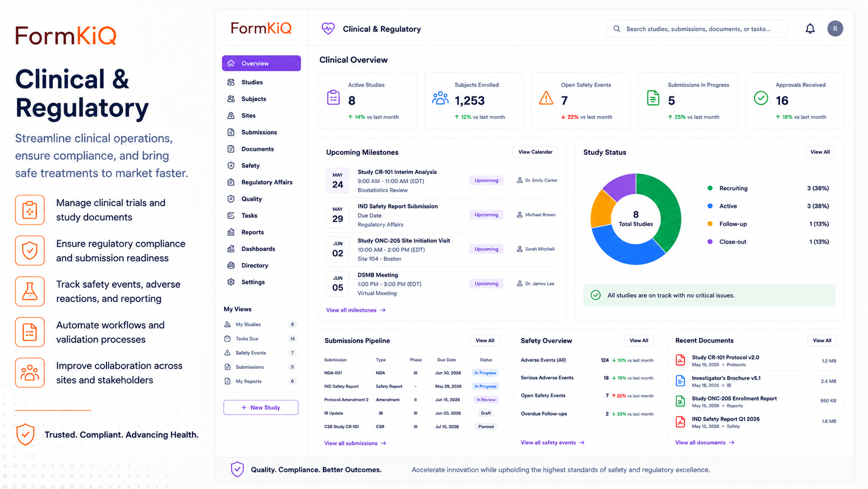The width and height of the screenshot is (868, 489).
Task: Follow the View all documents link
Action: [704, 443]
